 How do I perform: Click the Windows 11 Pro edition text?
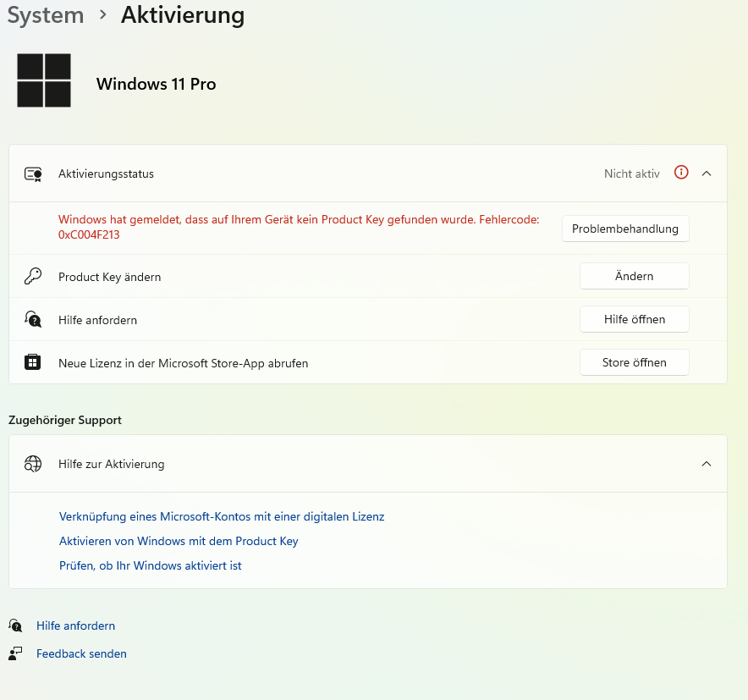coord(156,84)
